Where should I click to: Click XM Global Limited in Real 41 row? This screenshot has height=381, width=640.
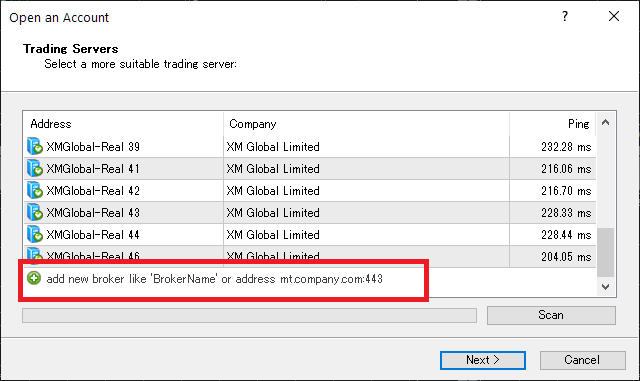coord(273,169)
